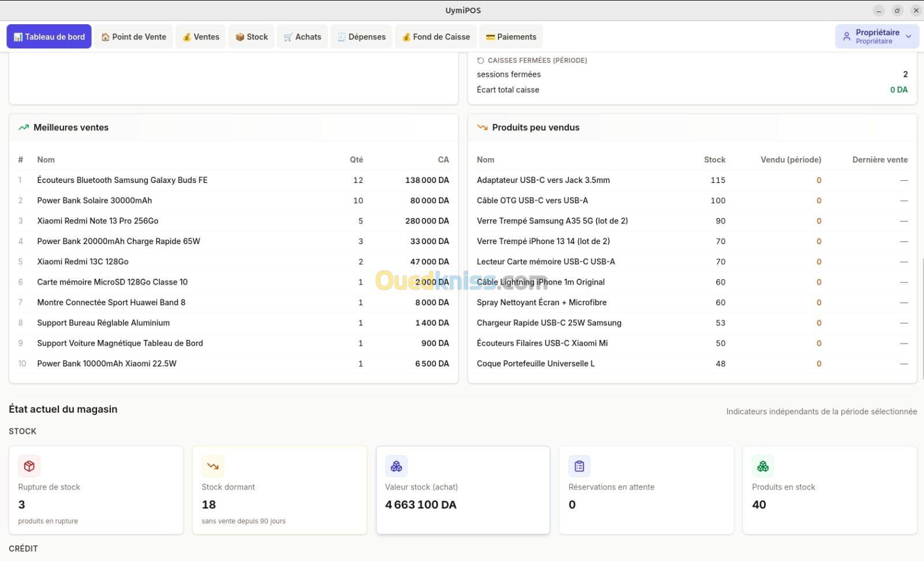The width and height of the screenshot is (924, 561).
Task: Click the user avatar icon in Propriétaire menu
Action: point(847,36)
